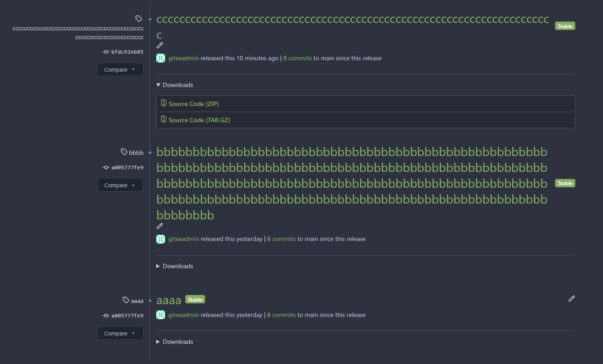Open the Compare dropdown for the aaaa tag
This screenshot has width=603, height=364.
tap(120, 333)
